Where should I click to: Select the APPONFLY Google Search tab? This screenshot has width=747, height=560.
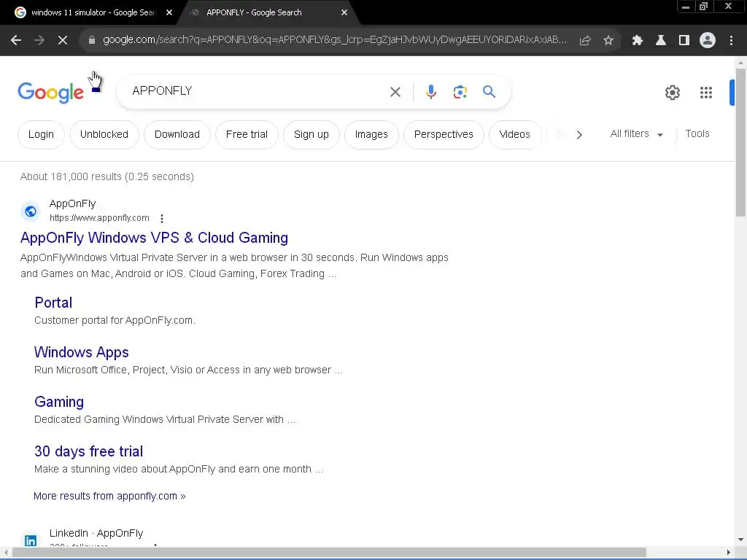(x=252, y=12)
